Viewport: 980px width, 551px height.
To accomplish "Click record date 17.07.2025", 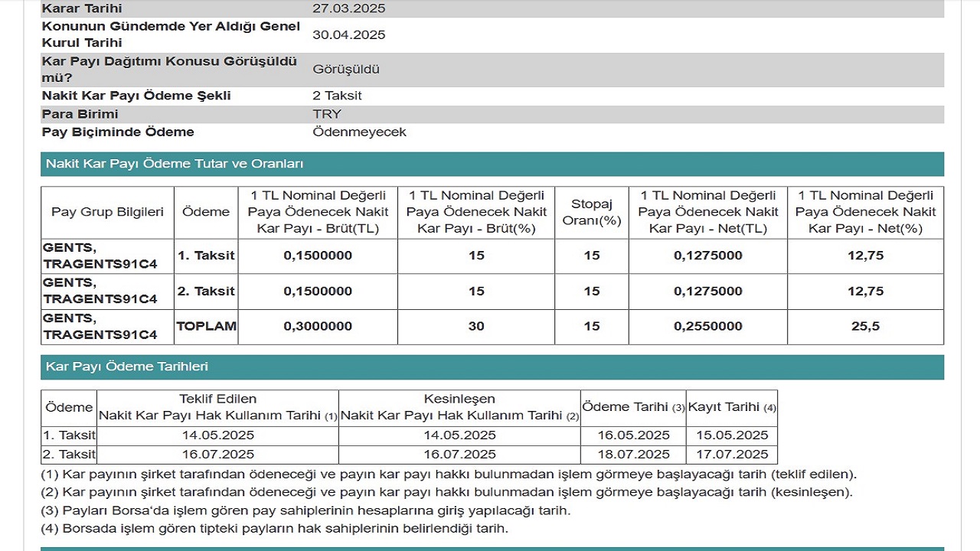I will point(731,455).
